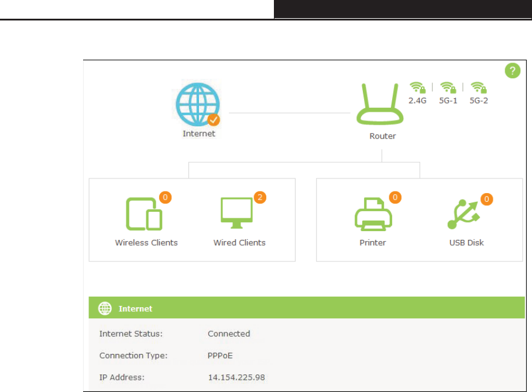Click the Internet globe icon
Screen dimensions: 532x392
[198, 105]
